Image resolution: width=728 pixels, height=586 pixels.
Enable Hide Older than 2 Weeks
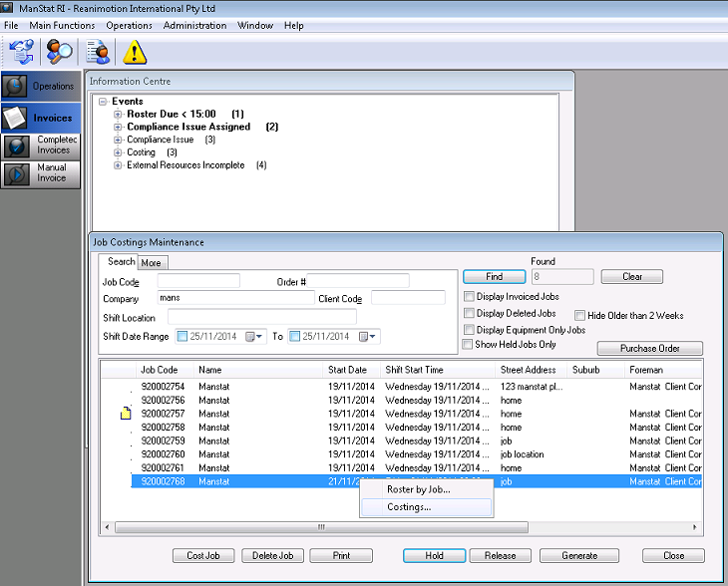click(x=579, y=316)
